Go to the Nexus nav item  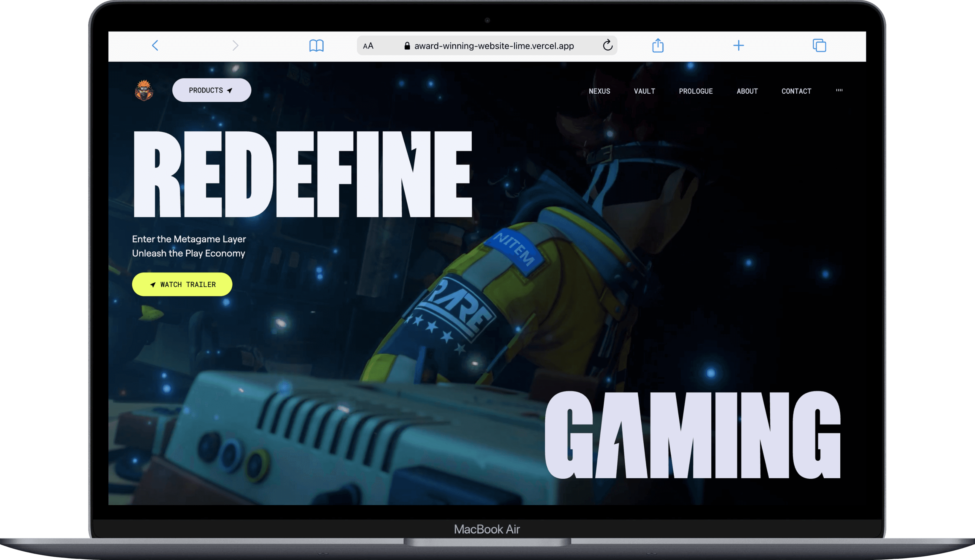click(x=599, y=91)
